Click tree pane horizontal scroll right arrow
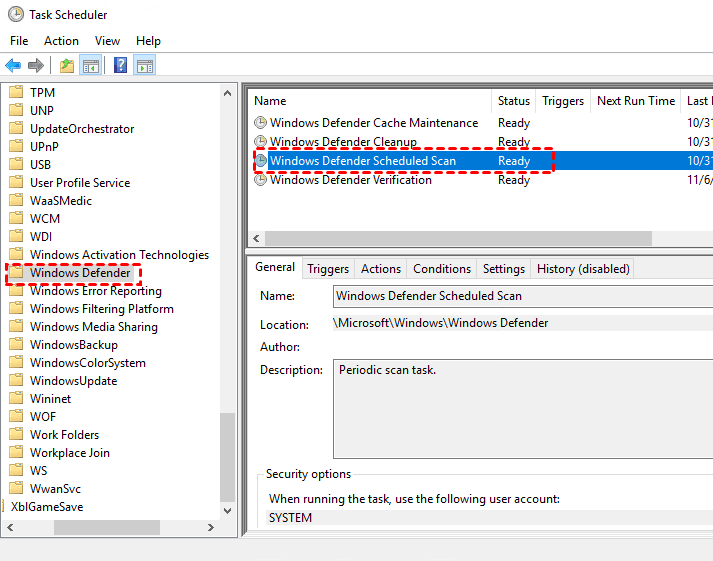 click(x=211, y=527)
